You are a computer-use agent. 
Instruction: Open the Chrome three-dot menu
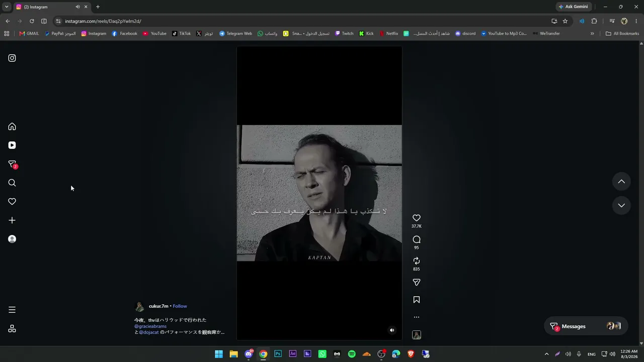point(636,21)
